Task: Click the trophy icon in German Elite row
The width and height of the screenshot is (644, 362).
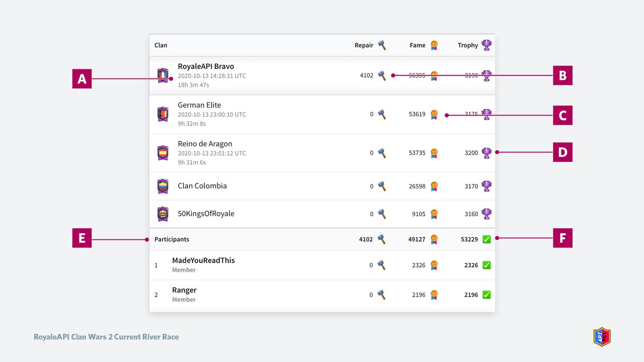Action: point(487,114)
